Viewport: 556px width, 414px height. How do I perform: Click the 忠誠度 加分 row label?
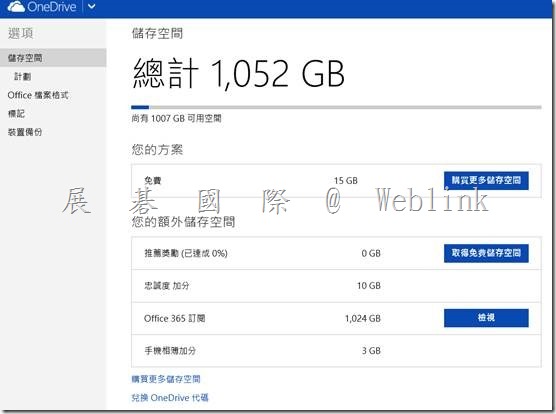167,286
